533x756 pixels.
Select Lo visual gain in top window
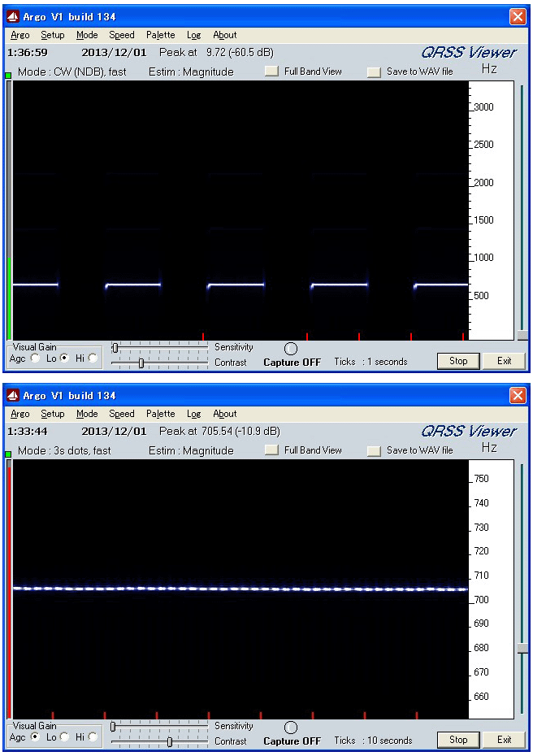pyautogui.click(x=64, y=358)
